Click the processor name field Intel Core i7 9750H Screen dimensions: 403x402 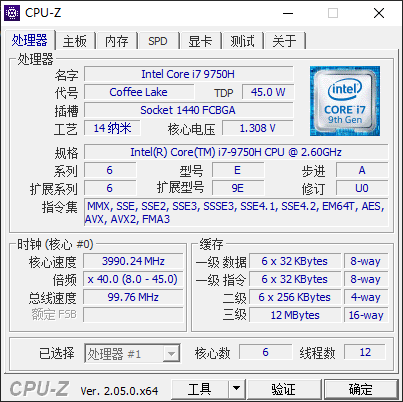[189, 74]
